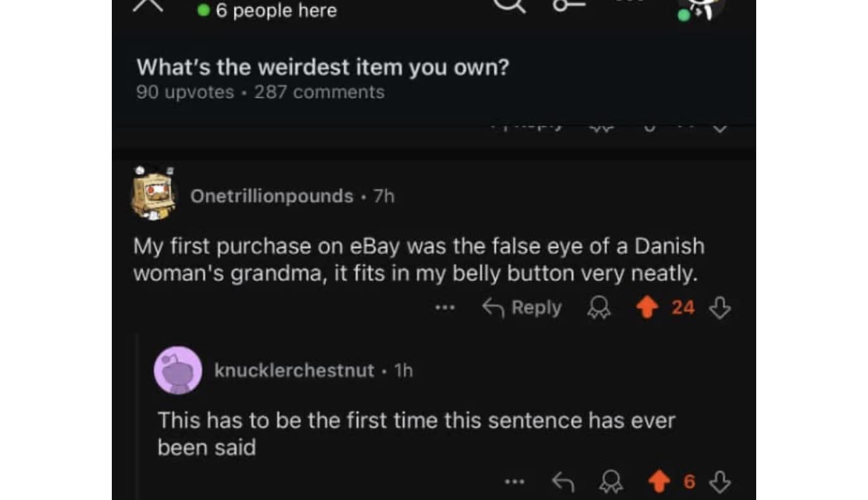Open more options on knucklerchestnut's reply
Image resolution: width=868 pixels, height=500 pixels.
tap(514, 482)
